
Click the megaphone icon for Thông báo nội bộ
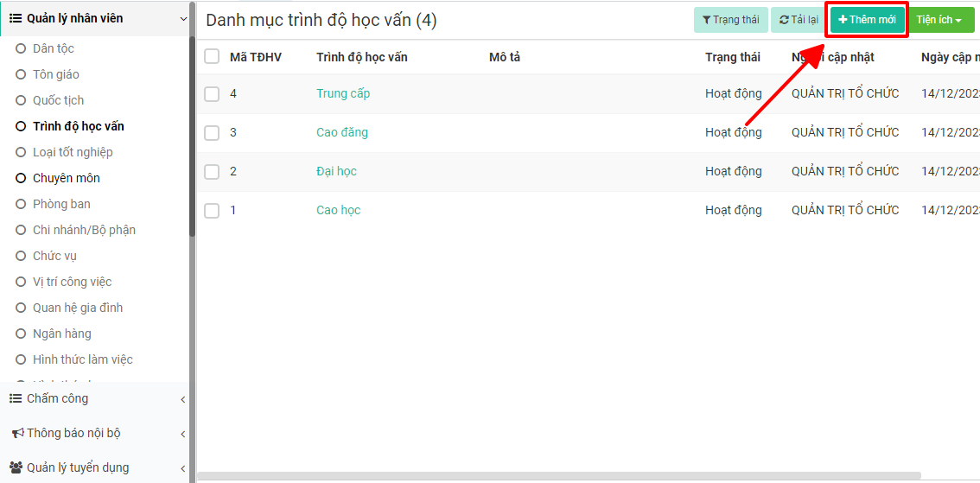click(16, 433)
